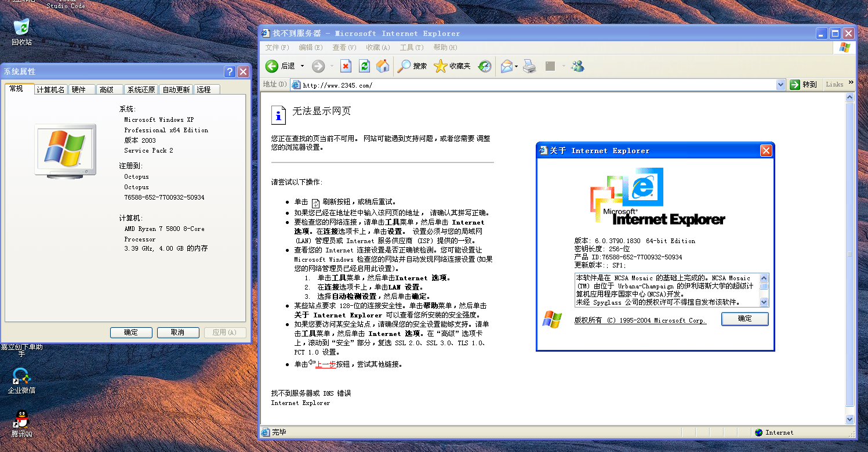Click the IE icon in 关于 Internet Explorer title bar
This screenshot has height=452, width=868.
point(543,150)
